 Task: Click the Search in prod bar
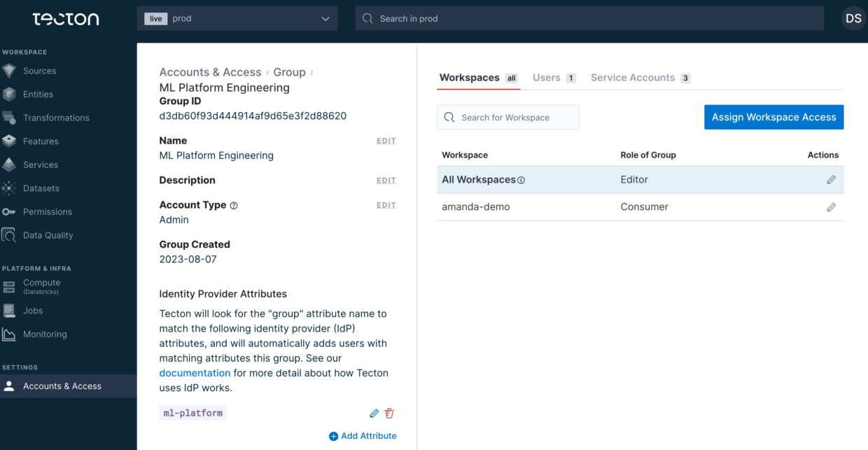[x=589, y=19]
